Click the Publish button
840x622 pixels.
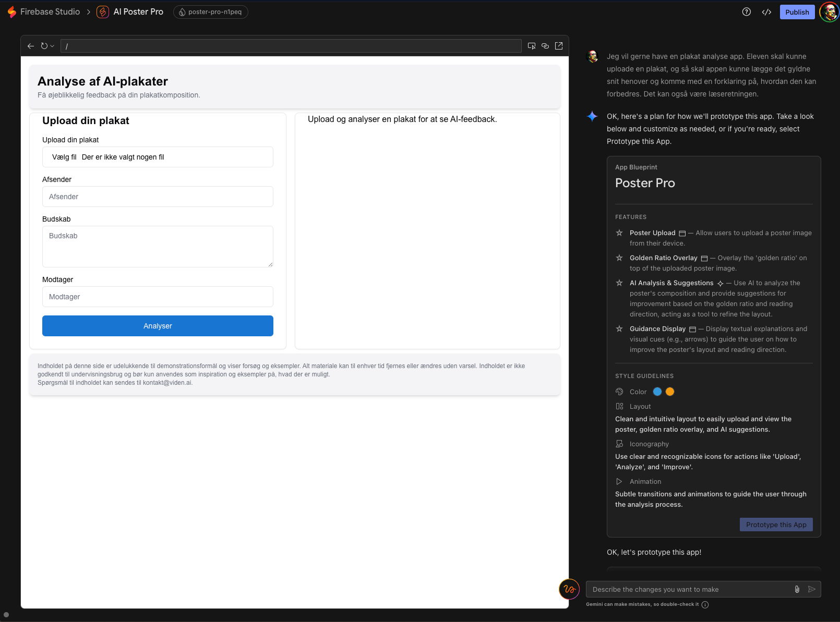click(797, 12)
